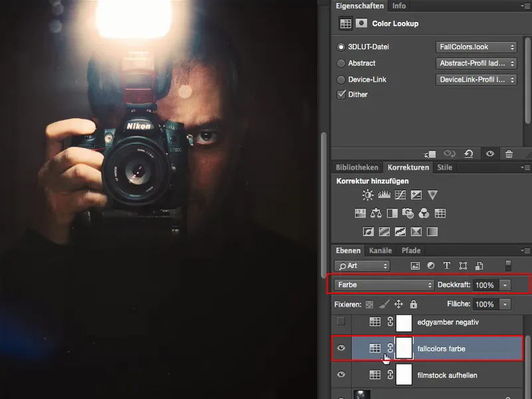This screenshot has width=532, height=399.
Task: Switch to the Stile tab
Action: pyautogui.click(x=444, y=168)
